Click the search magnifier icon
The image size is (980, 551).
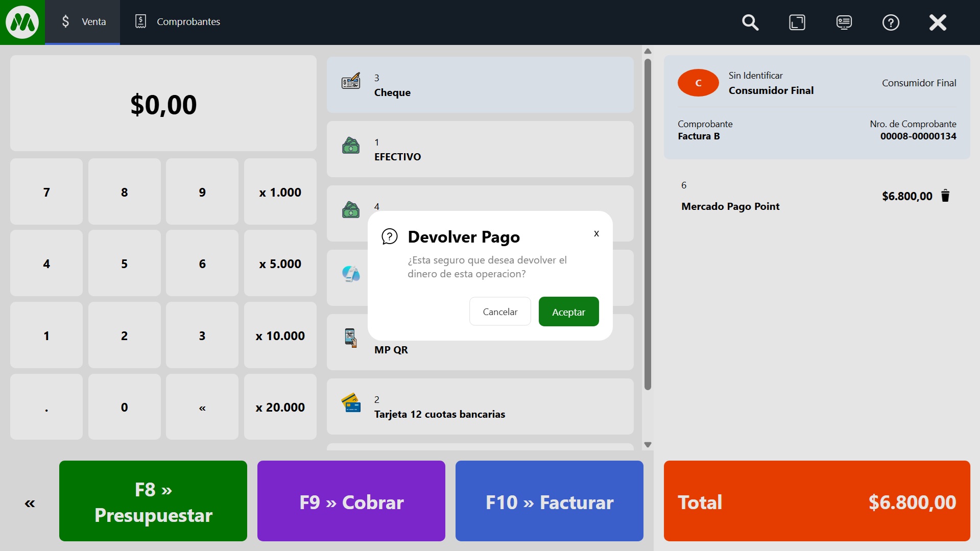(750, 22)
